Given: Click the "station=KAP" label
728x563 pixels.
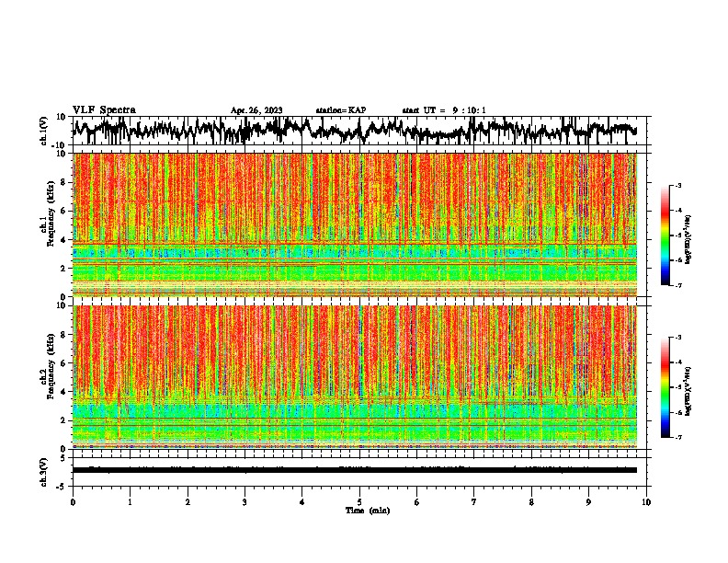Looking at the screenshot, I should [341, 110].
